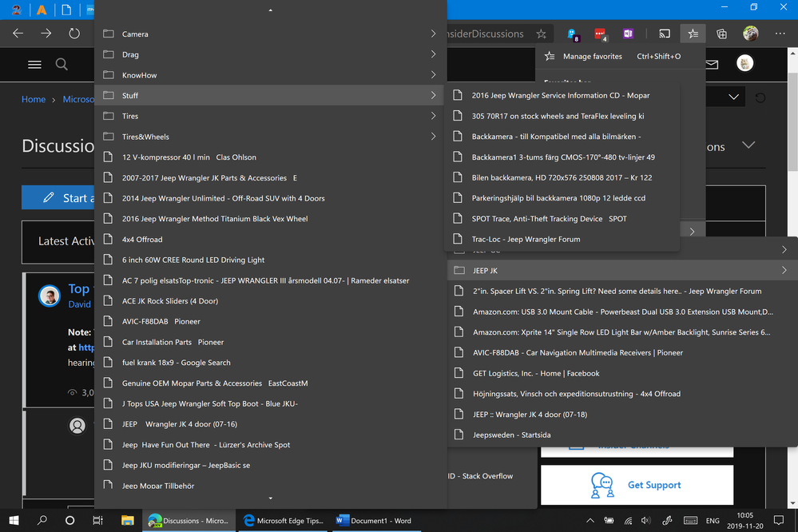798x532 pixels.
Task: Open the Collections icon in toolbar
Action: click(x=721, y=34)
